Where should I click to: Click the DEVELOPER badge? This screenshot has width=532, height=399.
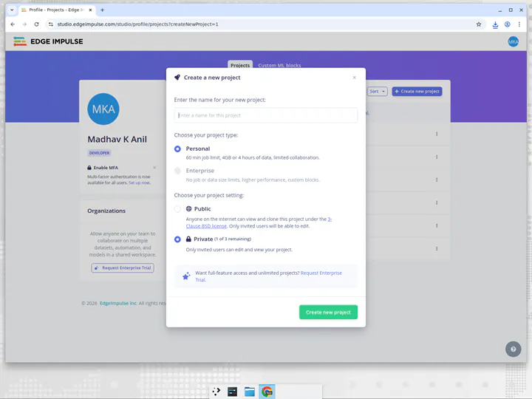point(99,153)
